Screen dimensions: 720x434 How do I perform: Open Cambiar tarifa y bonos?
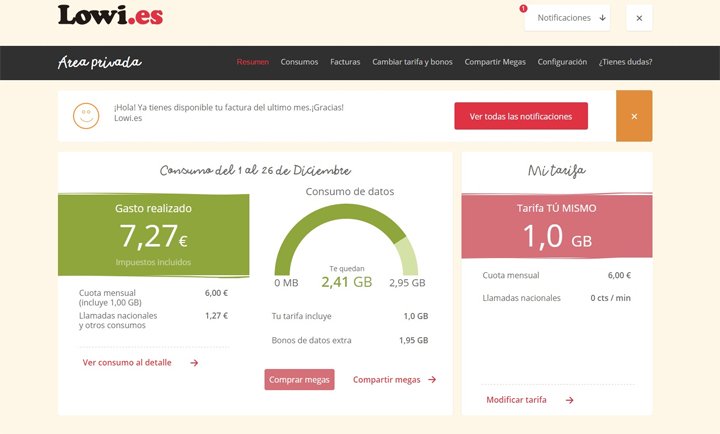412,62
